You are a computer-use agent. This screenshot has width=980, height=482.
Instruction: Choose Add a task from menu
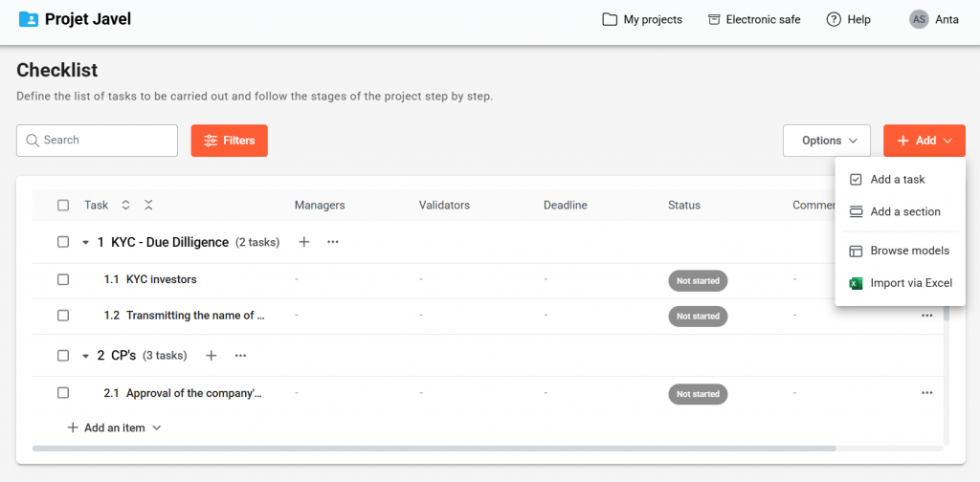[x=897, y=179]
